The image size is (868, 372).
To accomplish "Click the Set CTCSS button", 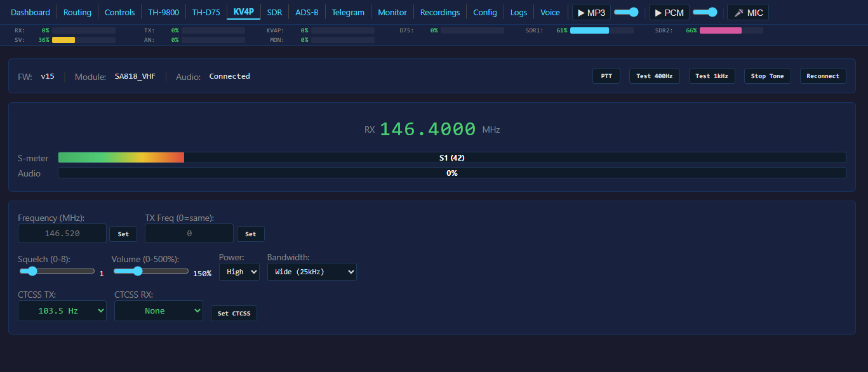I will point(234,314).
